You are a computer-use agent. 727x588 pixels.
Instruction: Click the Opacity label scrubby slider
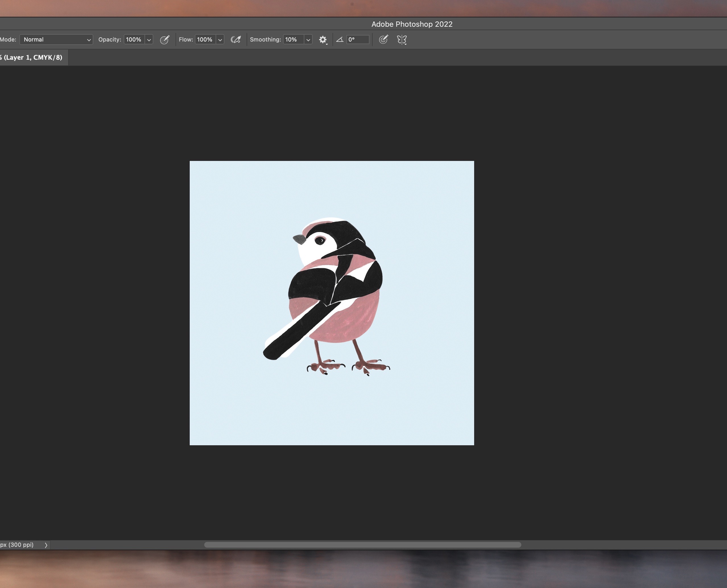coord(110,40)
